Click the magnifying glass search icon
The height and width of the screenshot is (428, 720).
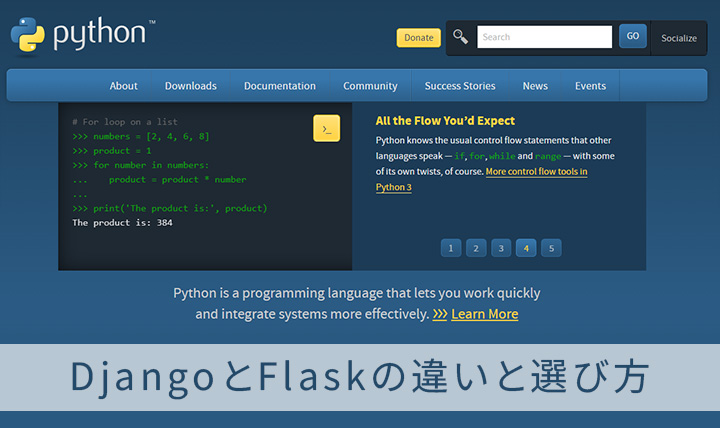coord(460,37)
